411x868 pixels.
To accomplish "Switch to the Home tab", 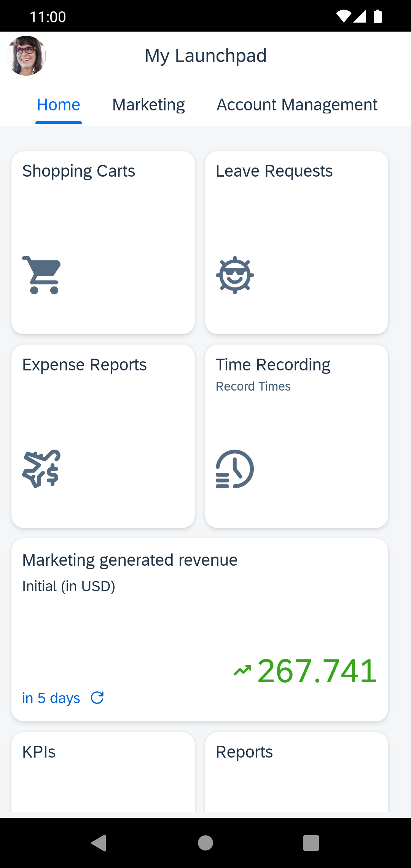I will coord(59,105).
